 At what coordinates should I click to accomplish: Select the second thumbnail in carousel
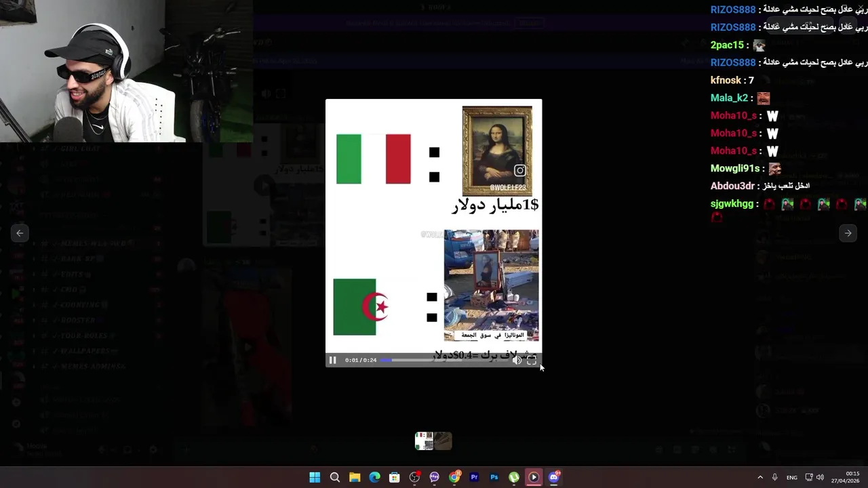[443, 441]
